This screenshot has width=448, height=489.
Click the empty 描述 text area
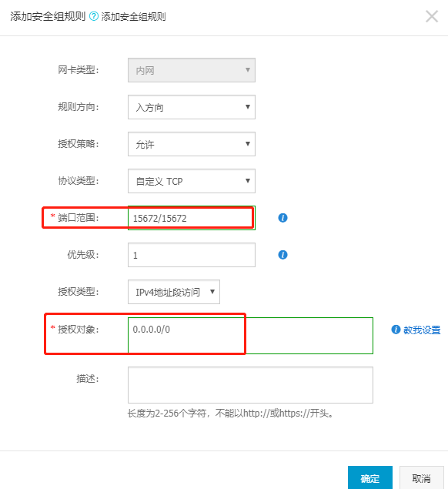pos(250,385)
